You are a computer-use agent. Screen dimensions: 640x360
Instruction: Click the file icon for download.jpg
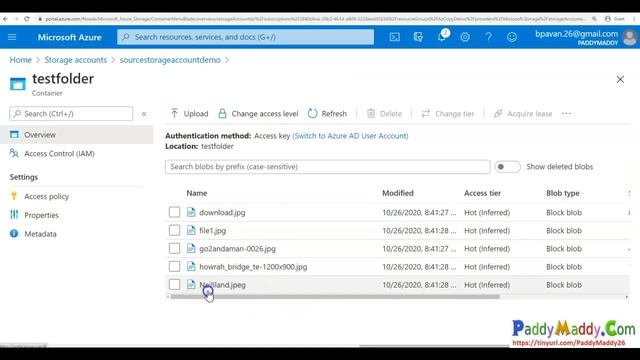coord(191,212)
